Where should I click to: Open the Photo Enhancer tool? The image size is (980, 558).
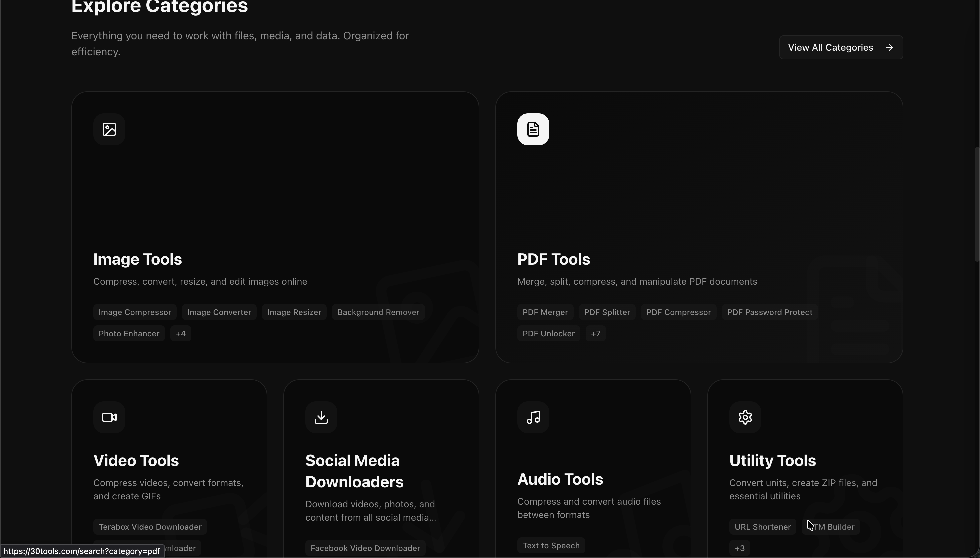[129, 333]
